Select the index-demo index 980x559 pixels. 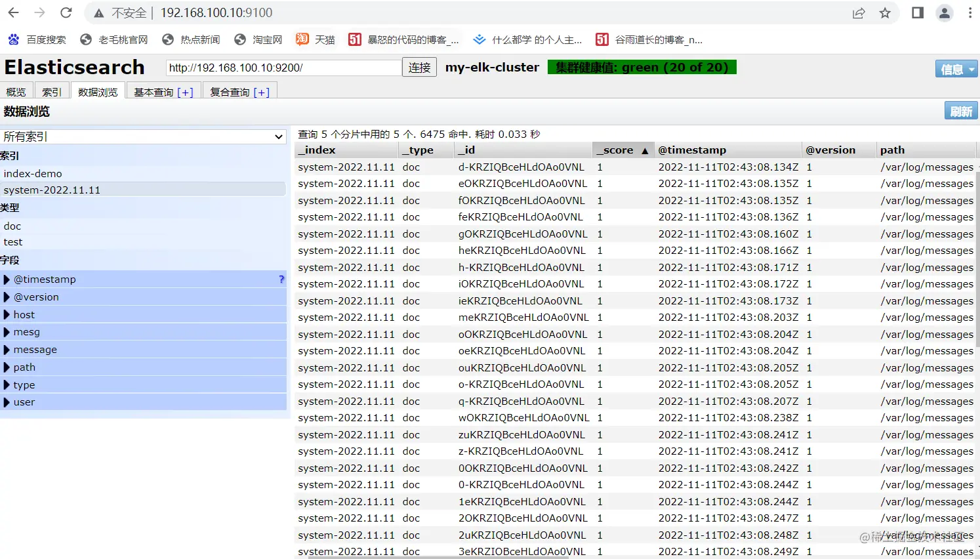[143, 173]
